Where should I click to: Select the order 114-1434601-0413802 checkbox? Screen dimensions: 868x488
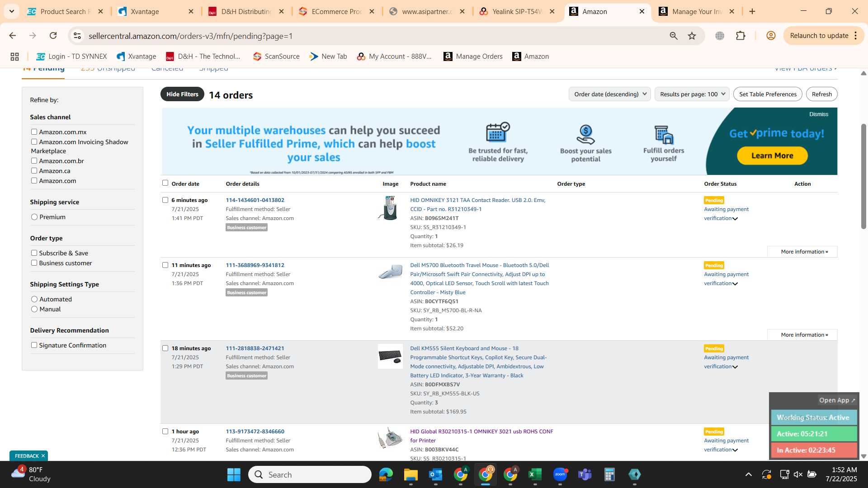[x=165, y=200]
